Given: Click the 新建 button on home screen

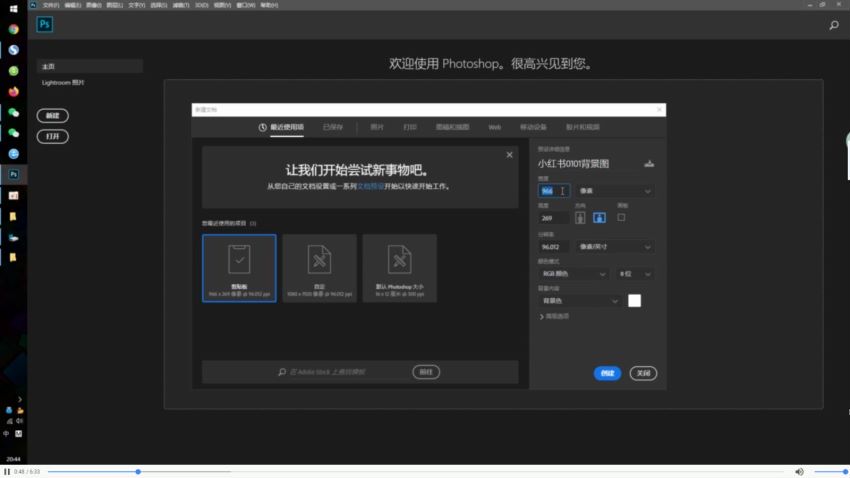Looking at the screenshot, I should point(53,115).
